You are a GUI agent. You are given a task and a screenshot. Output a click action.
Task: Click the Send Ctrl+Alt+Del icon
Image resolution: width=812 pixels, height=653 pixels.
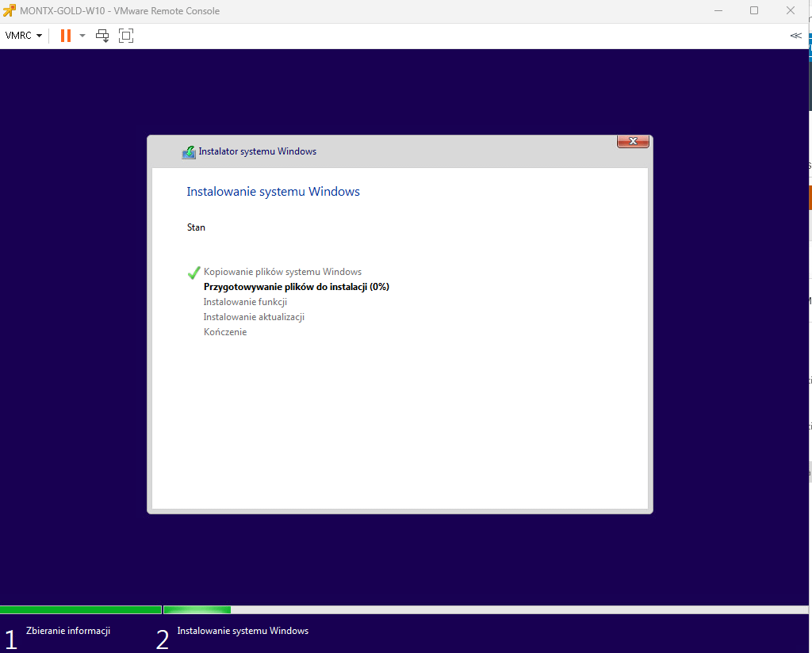point(102,36)
